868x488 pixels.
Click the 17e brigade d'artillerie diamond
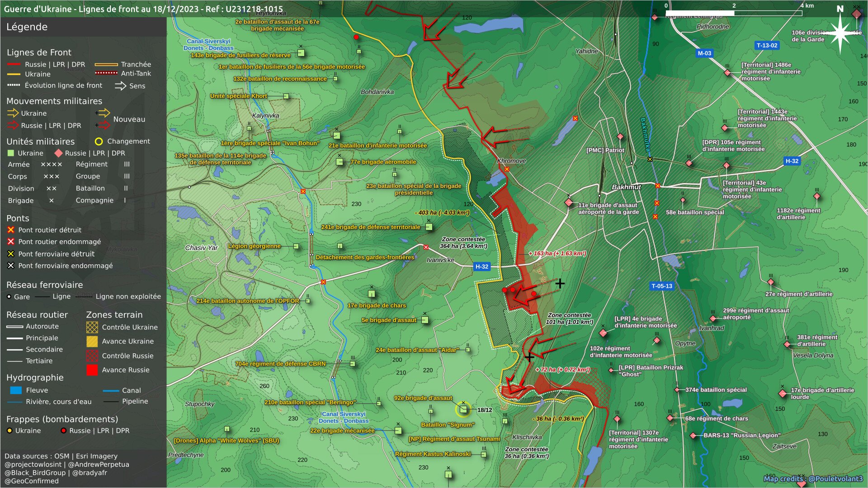pos(783,394)
